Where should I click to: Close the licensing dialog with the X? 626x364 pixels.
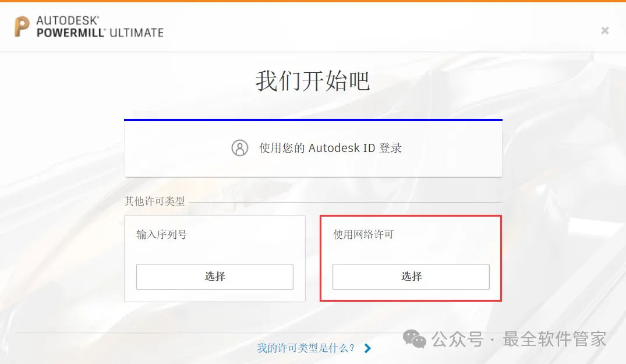click(605, 30)
